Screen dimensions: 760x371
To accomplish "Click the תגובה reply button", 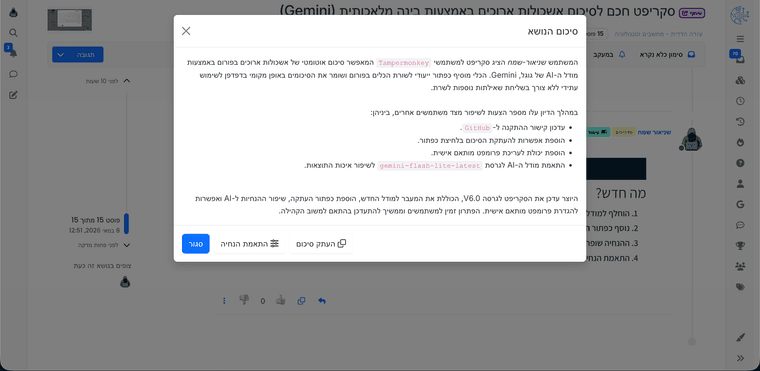I will click(86, 54).
